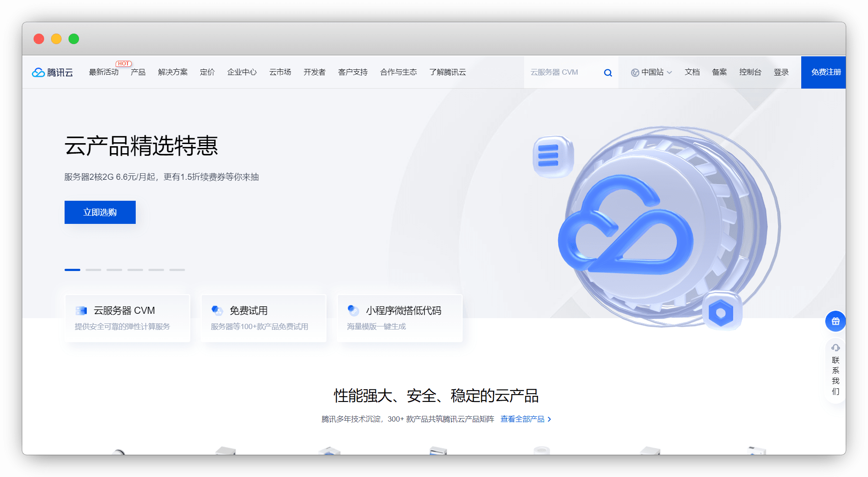Click the globe icon beside 中国站

click(x=635, y=72)
